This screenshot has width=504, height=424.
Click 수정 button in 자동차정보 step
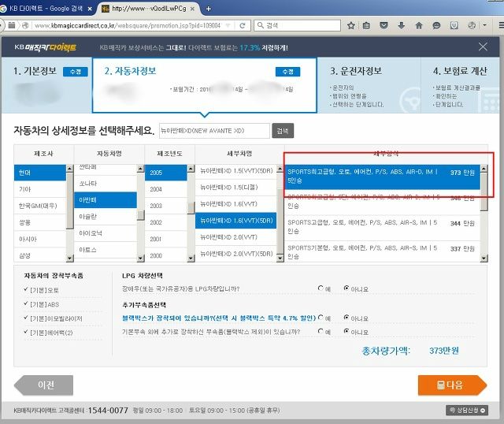(x=287, y=72)
